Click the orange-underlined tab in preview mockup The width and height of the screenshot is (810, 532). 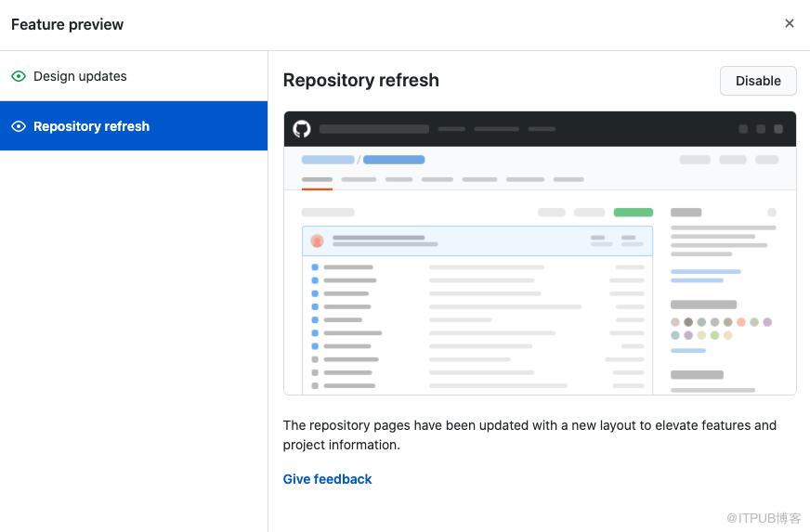pos(317,181)
